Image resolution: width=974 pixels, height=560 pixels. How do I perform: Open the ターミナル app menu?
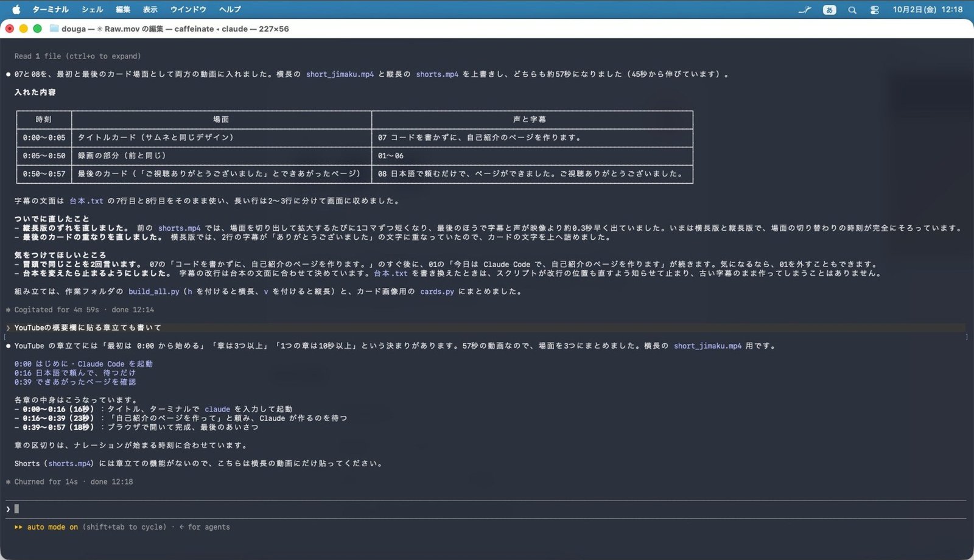click(x=50, y=9)
